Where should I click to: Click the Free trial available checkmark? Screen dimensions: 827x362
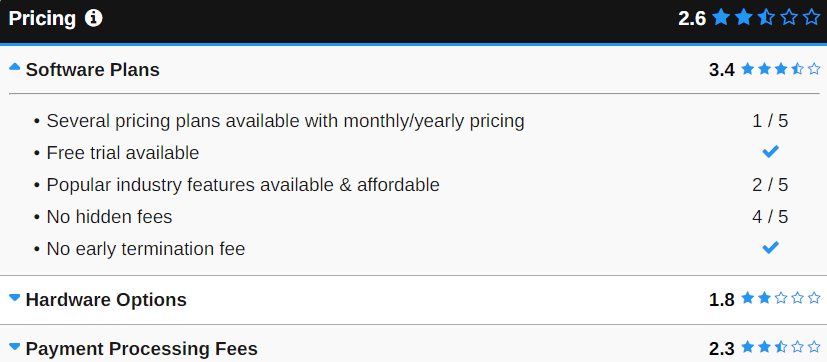click(771, 152)
